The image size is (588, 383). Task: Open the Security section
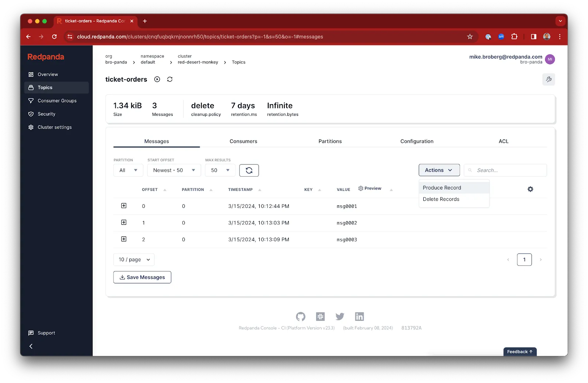(47, 114)
